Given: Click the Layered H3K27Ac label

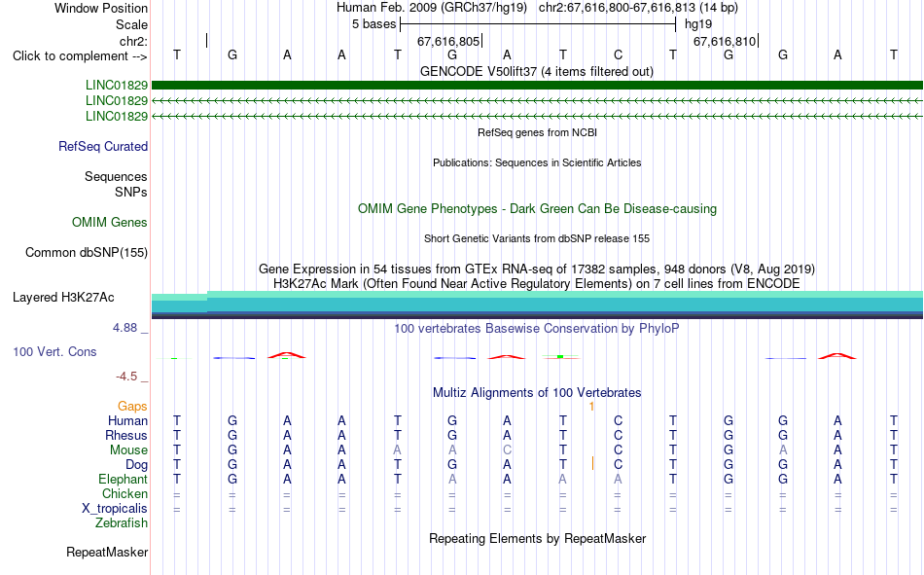Looking at the screenshot, I should (63, 298).
